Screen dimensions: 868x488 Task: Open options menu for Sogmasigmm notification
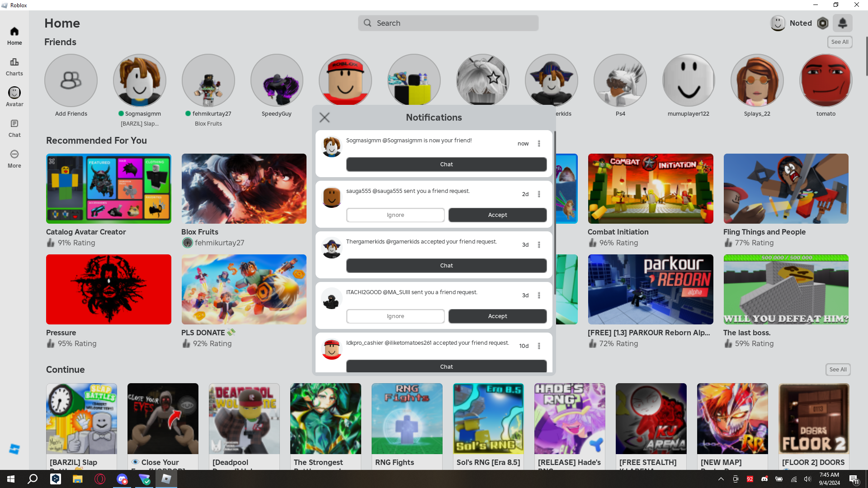coord(539,144)
